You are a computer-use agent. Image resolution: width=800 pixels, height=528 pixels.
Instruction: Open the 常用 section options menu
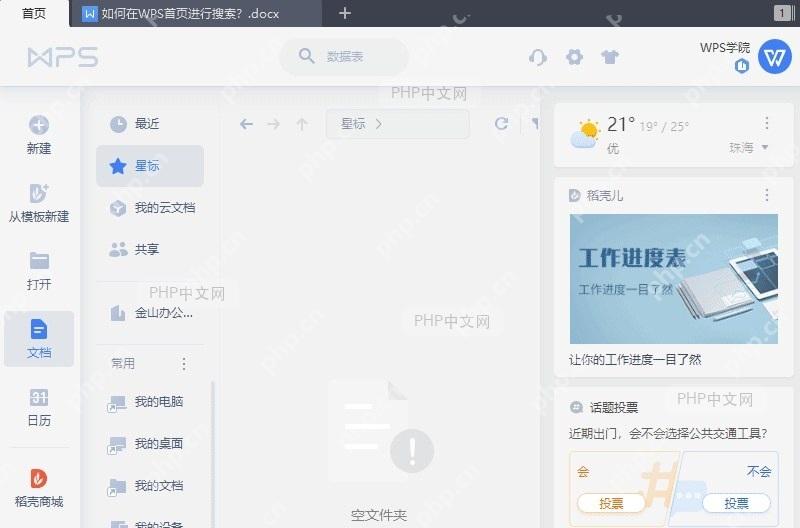point(184,364)
